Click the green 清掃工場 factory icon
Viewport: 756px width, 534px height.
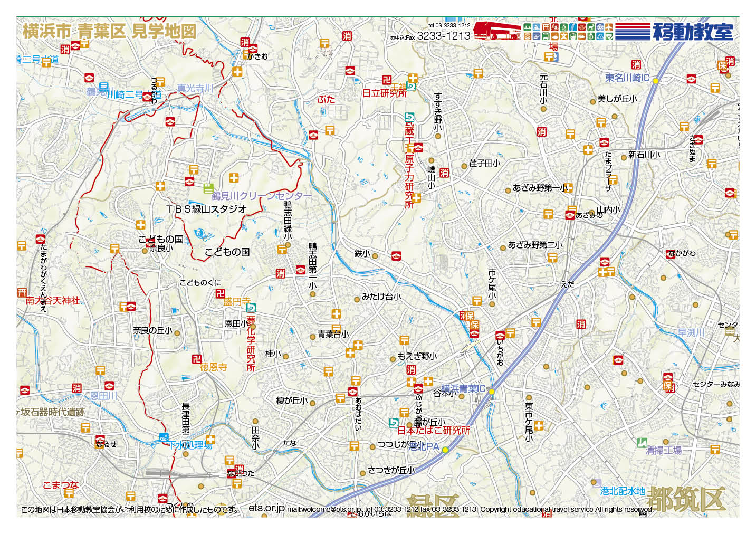(642, 443)
